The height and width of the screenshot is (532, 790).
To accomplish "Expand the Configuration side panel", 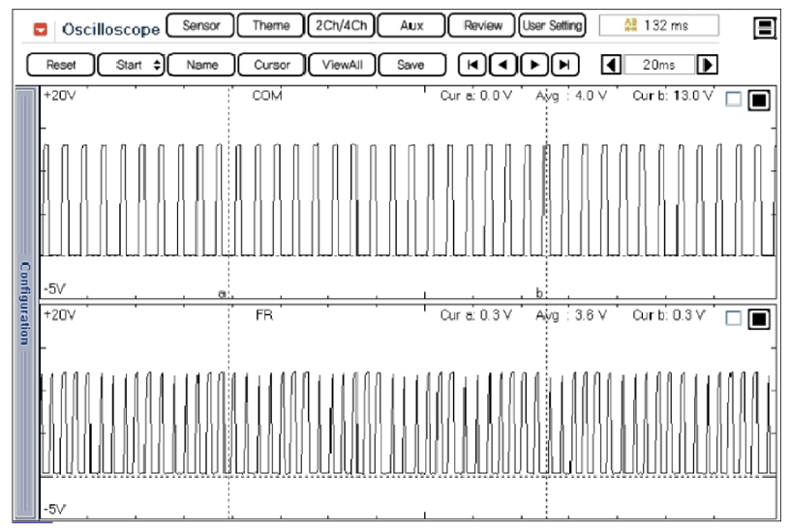I will click(25, 303).
